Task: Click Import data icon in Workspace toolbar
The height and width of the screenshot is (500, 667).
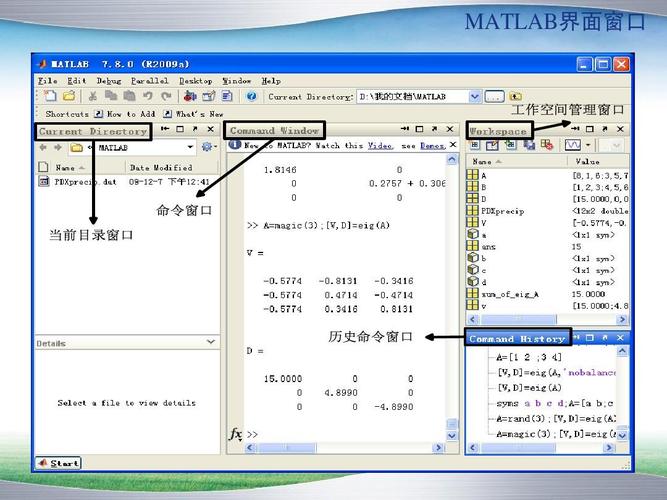Action: (510, 145)
